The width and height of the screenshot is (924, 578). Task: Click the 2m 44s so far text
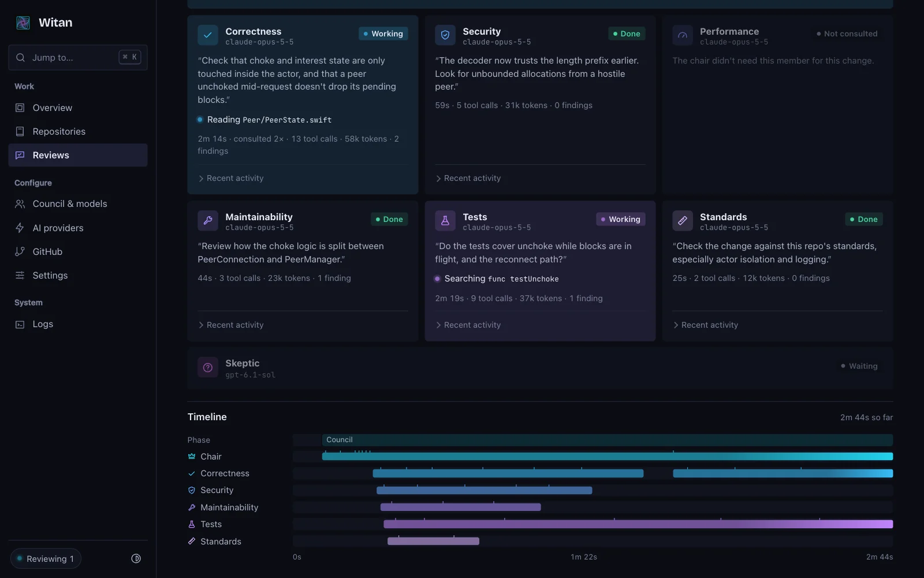coord(866,417)
